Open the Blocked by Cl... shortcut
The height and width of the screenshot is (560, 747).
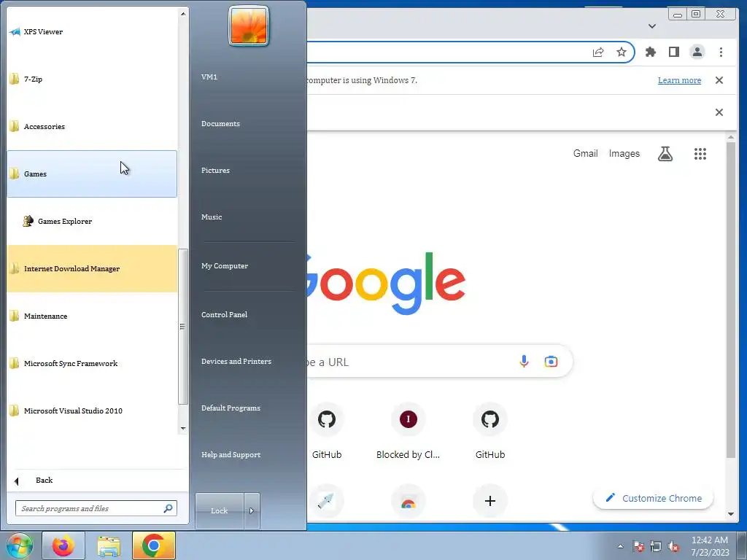click(x=409, y=432)
